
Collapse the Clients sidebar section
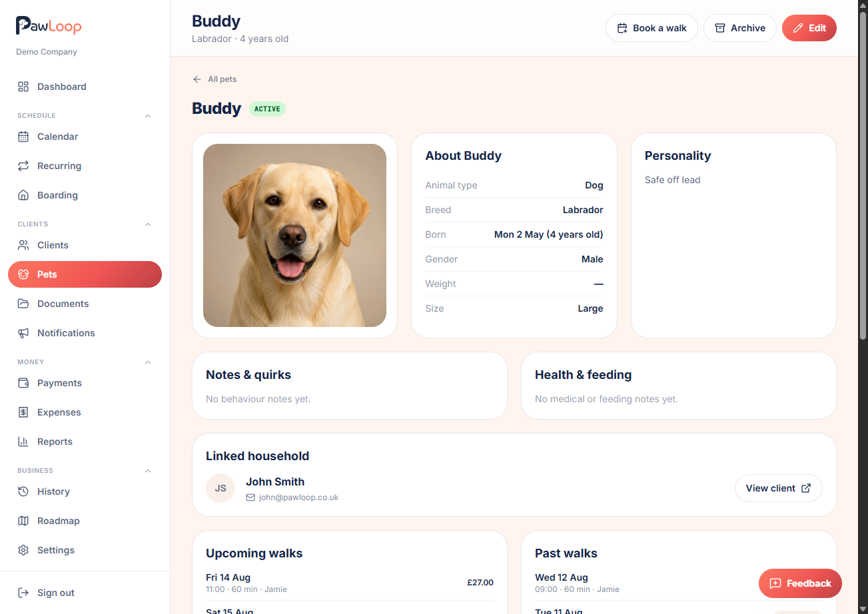click(x=148, y=224)
